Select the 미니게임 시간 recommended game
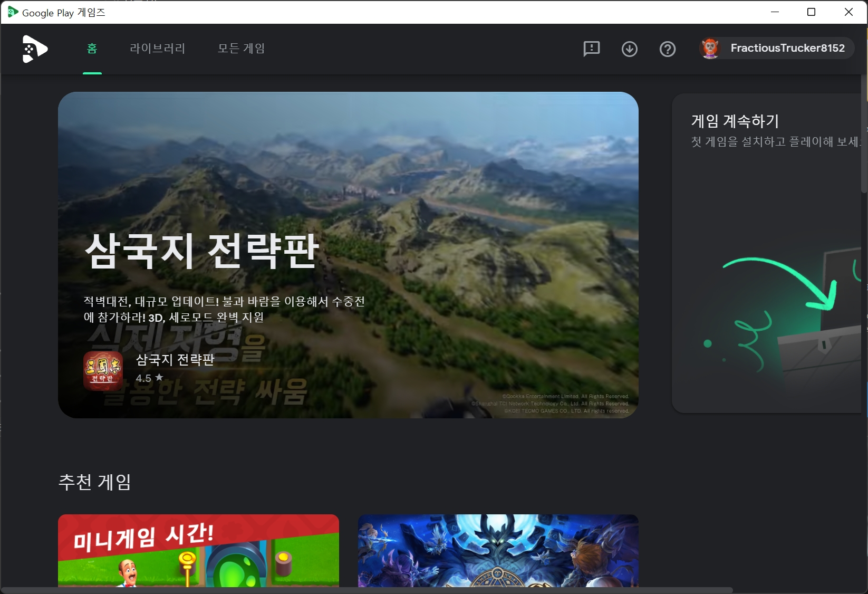 tap(198, 554)
